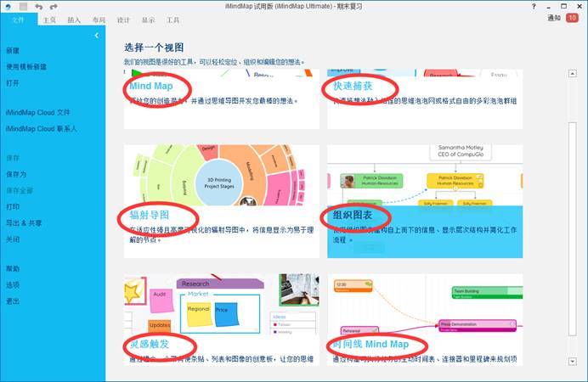Click the scroll down arrow of view list
Image resolution: width=588 pixels, height=382 pixels.
572,362
